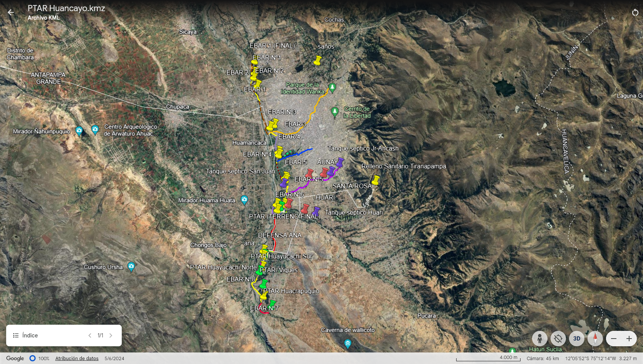Image resolution: width=643 pixels, height=364 pixels.
Task: Go back using the arrow beside PTAR Huancayo.kmz
Action: pos(11,12)
